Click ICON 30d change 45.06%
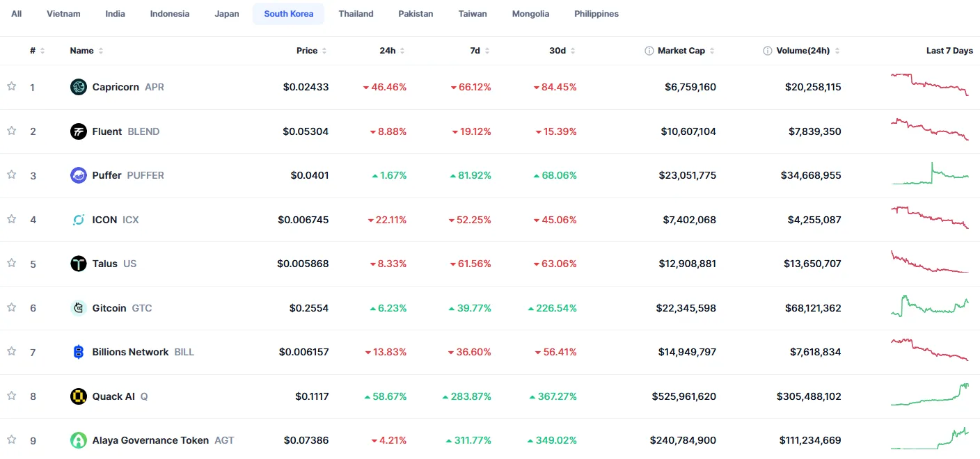Image resolution: width=980 pixels, height=459 pixels. 555,220
